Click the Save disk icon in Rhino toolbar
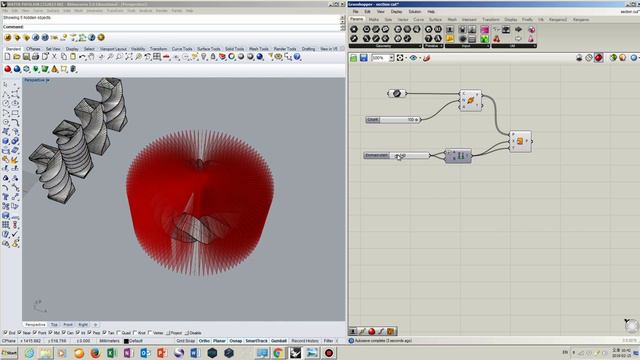640x360 pixels. point(26,57)
